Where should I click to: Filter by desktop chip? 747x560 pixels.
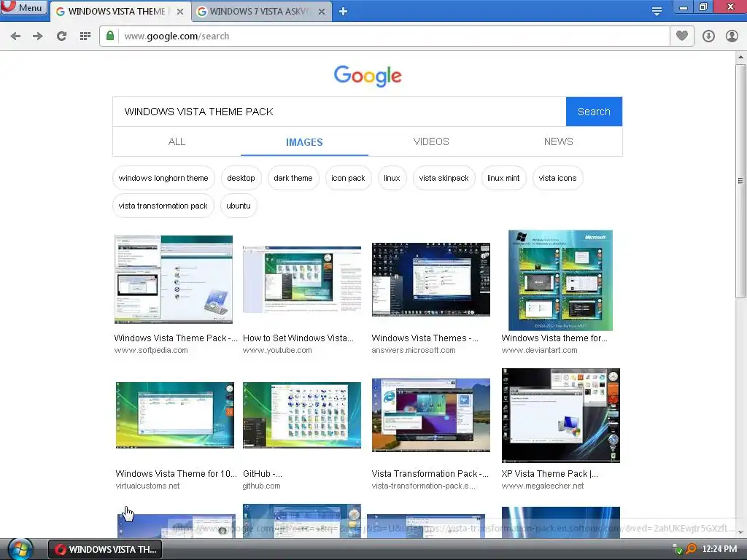(x=241, y=178)
